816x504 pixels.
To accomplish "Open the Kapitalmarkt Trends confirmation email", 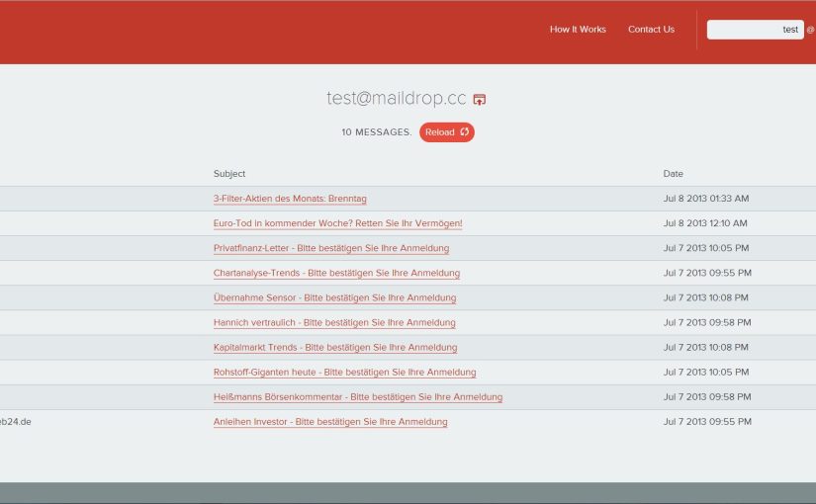I will point(335,348).
